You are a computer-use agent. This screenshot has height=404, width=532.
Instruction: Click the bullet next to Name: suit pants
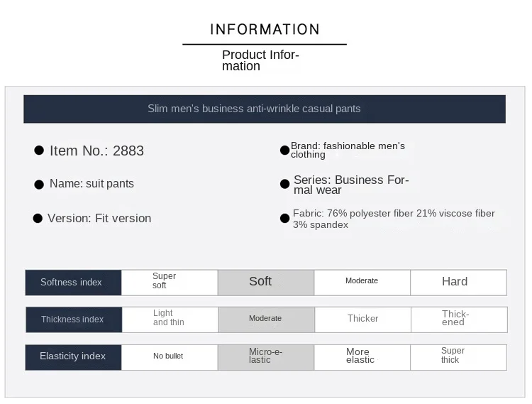(39, 185)
